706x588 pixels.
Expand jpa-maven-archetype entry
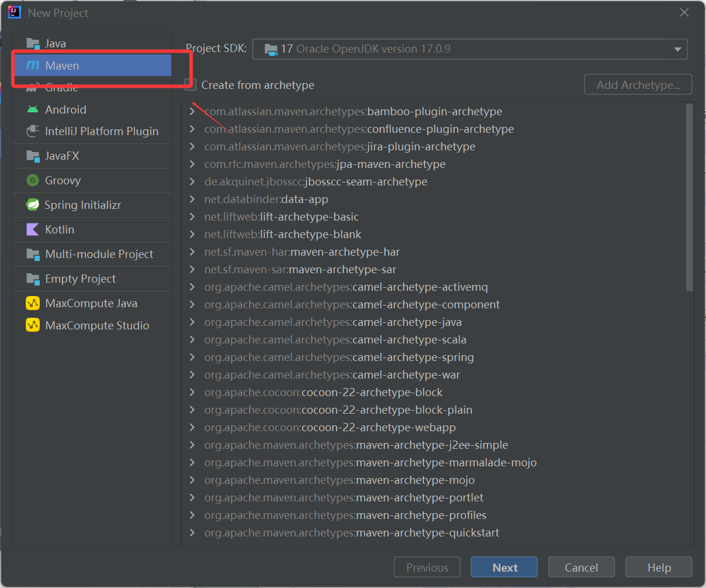click(192, 164)
